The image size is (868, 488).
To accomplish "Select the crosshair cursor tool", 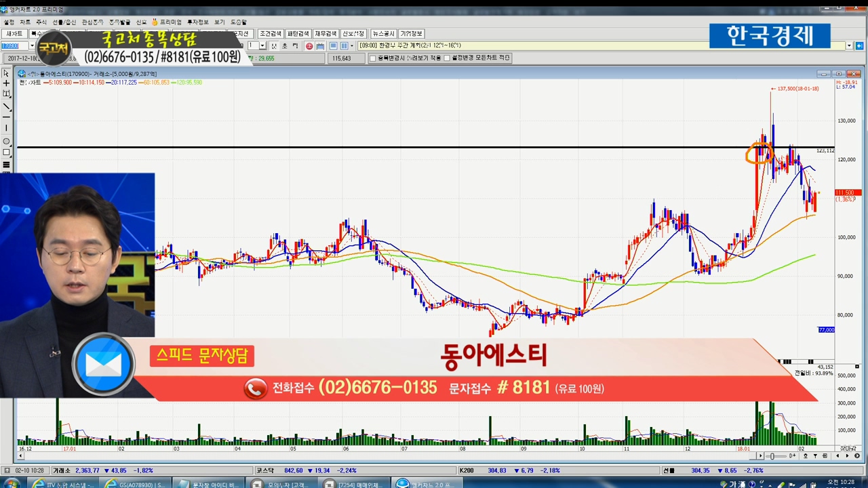I will coord(7,83).
